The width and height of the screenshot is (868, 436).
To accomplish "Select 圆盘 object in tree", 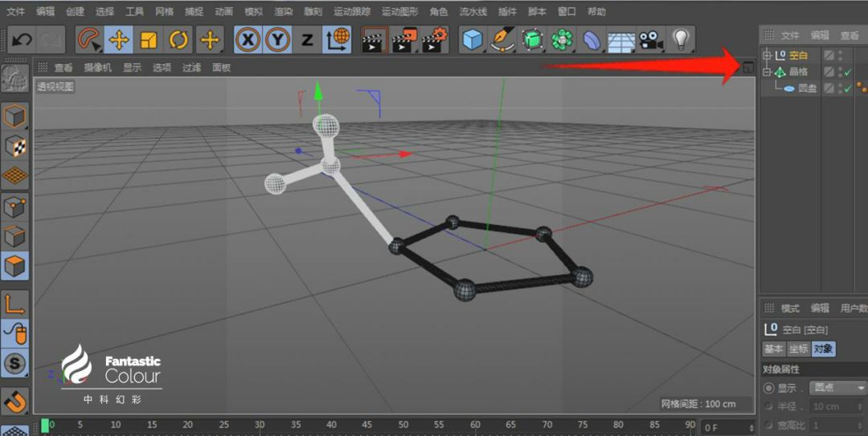I will pos(807,88).
